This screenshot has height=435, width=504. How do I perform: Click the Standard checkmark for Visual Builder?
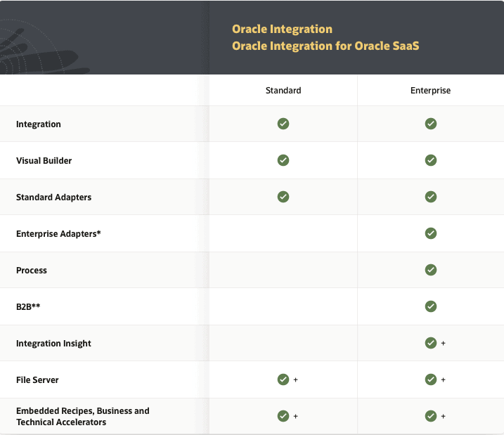pos(283,160)
